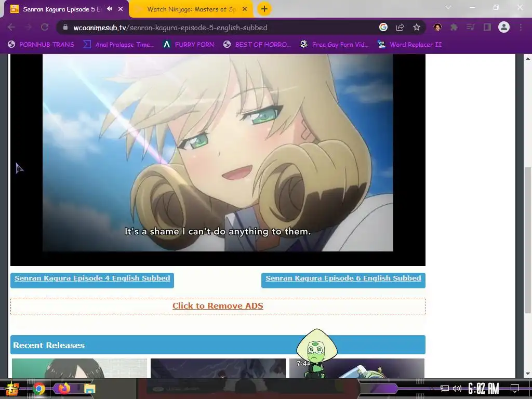Bookmark this page with the star icon
Viewport: 532px width, 399px height.
[417, 27]
